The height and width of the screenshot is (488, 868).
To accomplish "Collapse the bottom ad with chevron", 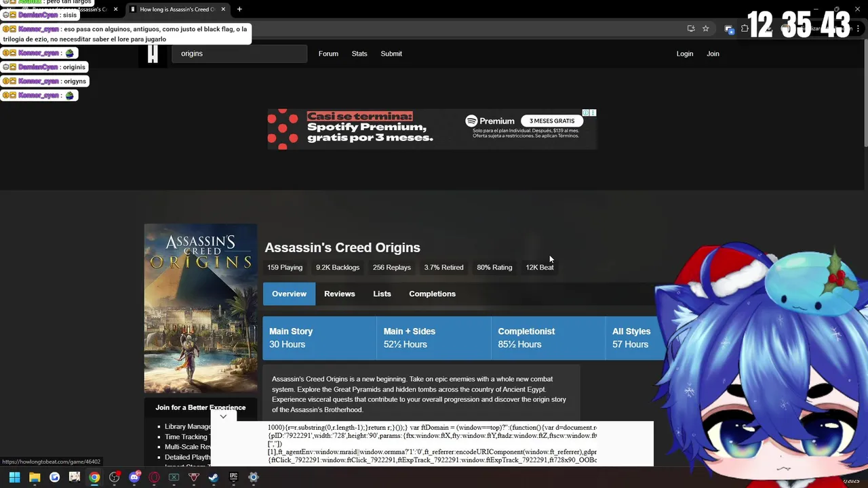I will click(223, 416).
